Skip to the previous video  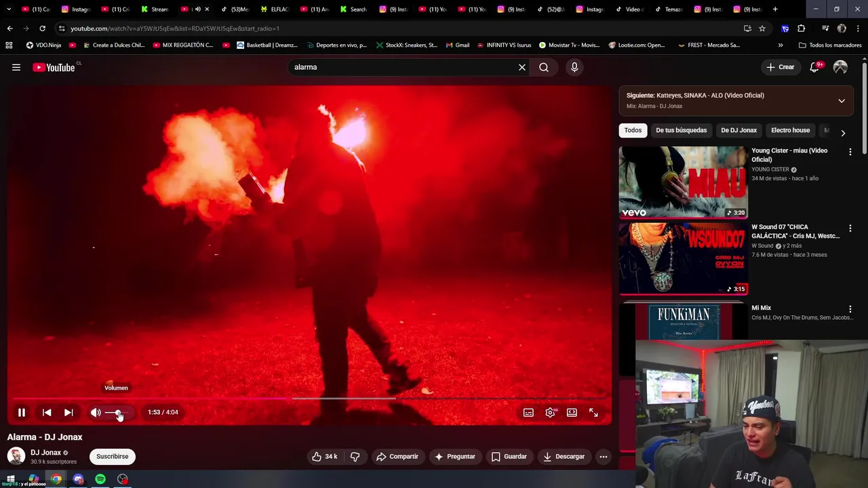tap(47, 412)
